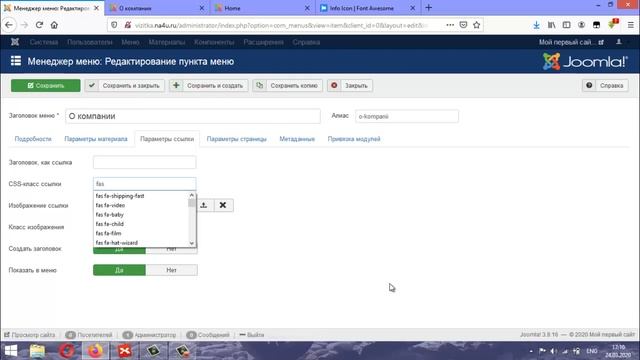Click Выйти logout link

tap(252, 335)
